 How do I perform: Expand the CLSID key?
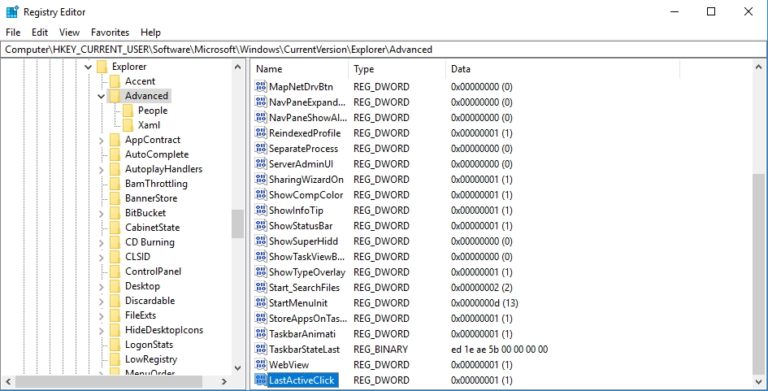(101, 258)
